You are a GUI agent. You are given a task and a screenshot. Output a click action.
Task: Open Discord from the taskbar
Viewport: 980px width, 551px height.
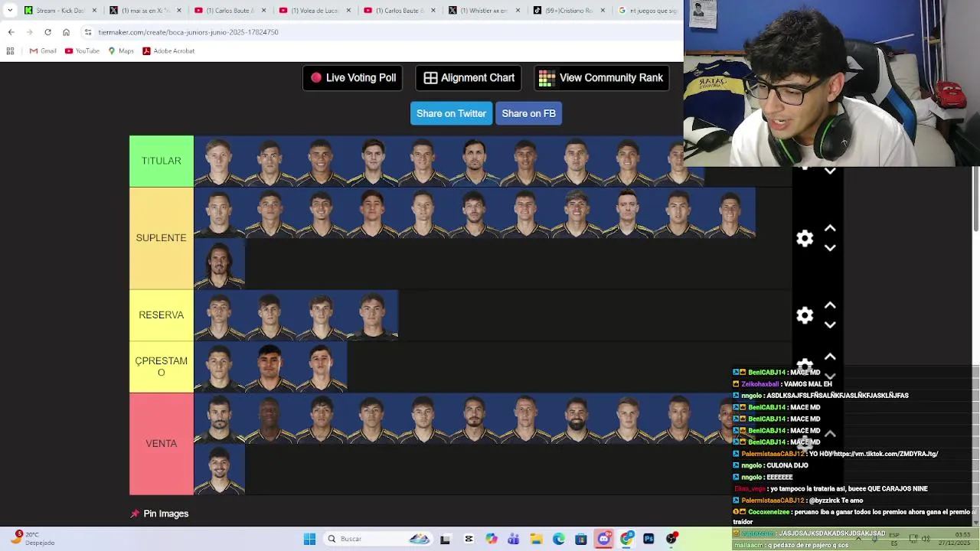pos(604,539)
